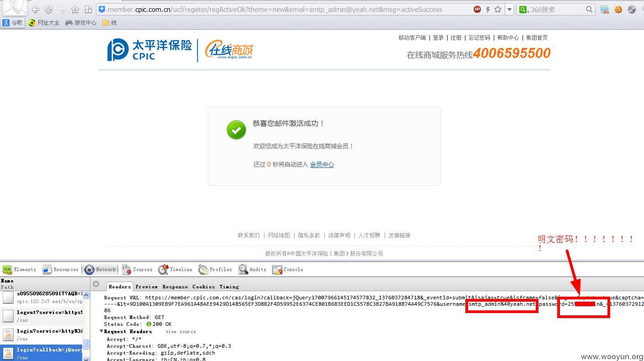Click the 在线商城 logo

[x=229, y=50]
